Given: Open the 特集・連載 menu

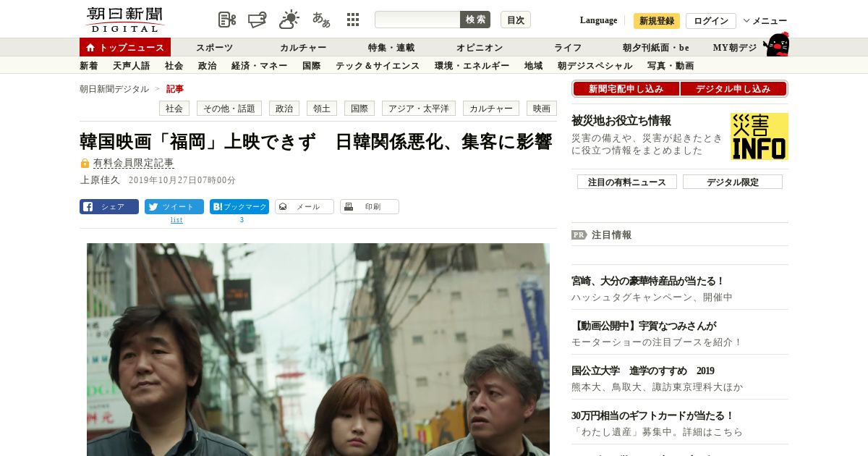Looking at the screenshot, I should coord(391,48).
